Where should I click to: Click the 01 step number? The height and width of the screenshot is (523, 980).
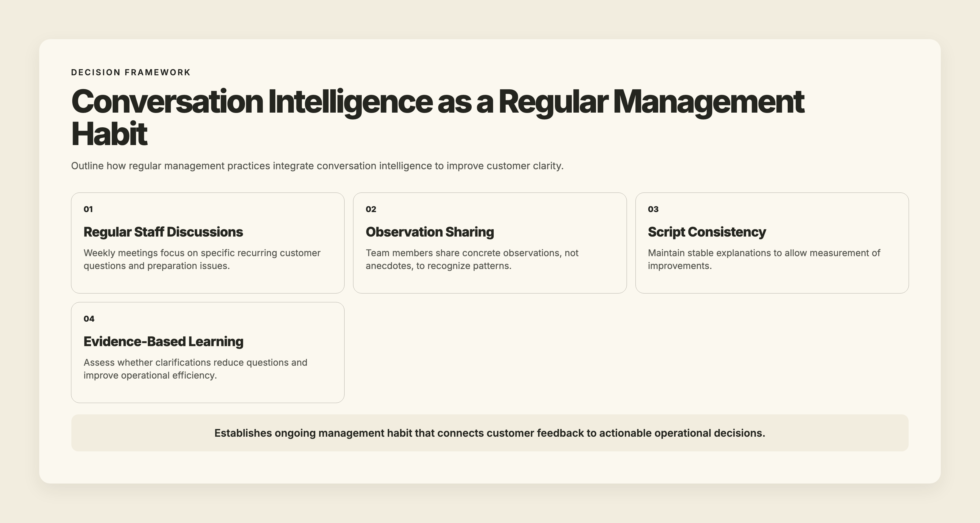88,209
